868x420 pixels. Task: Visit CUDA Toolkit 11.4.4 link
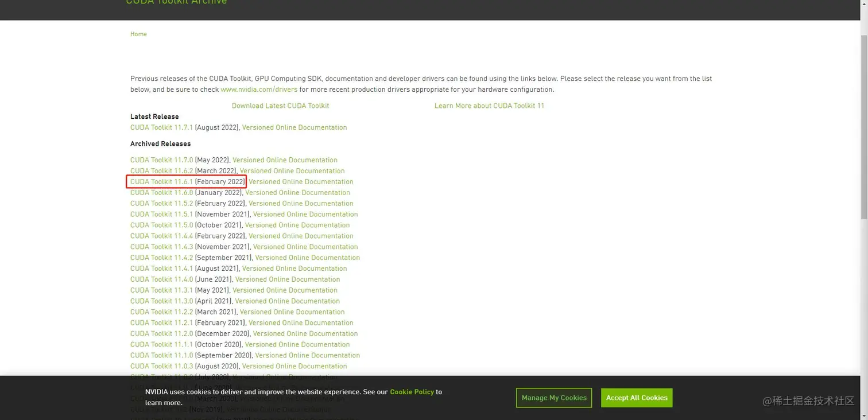coord(161,236)
